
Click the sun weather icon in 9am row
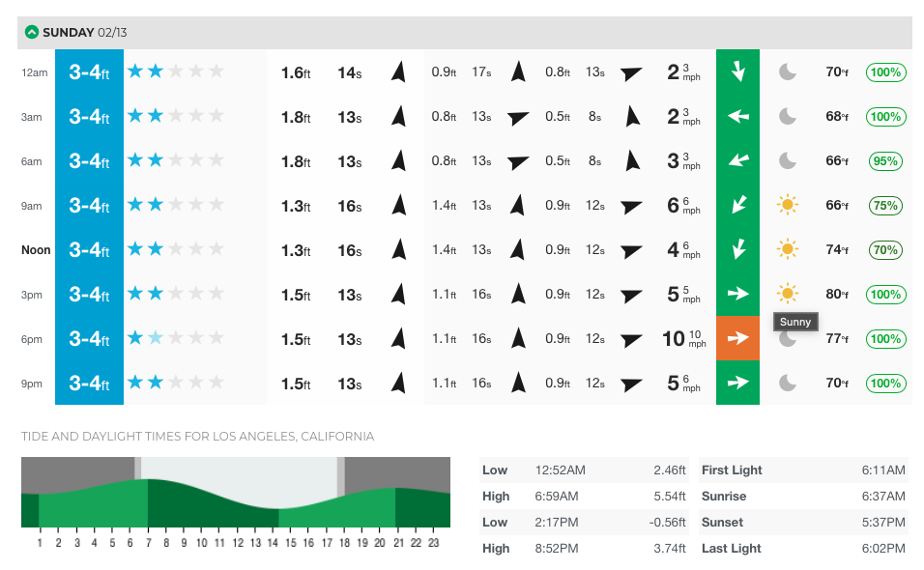(x=789, y=205)
